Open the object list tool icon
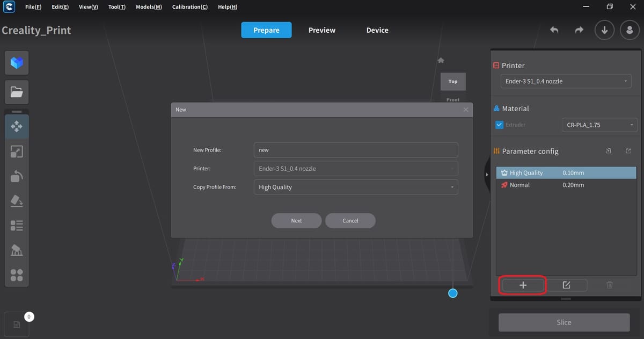The image size is (644, 339). pyautogui.click(x=17, y=226)
